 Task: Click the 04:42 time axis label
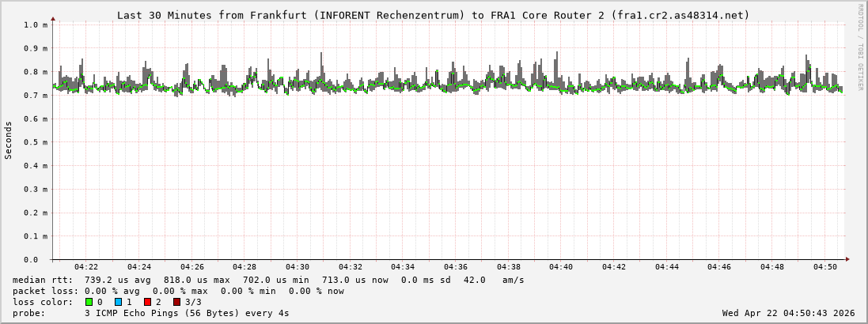(614, 268)
